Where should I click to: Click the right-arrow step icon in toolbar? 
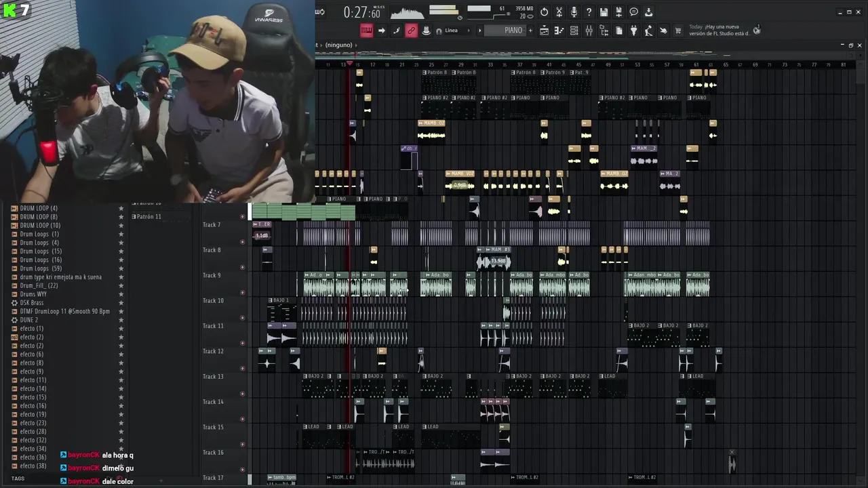tap(381, 30)
